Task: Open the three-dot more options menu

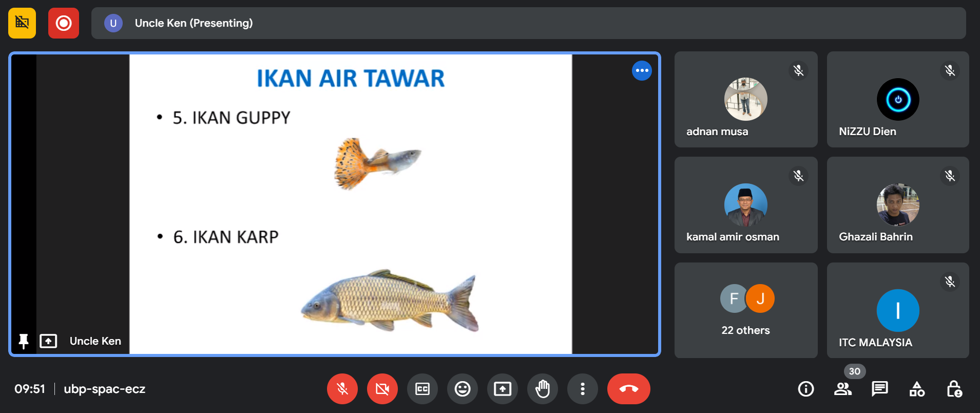Action: click(x=583, y=389)
